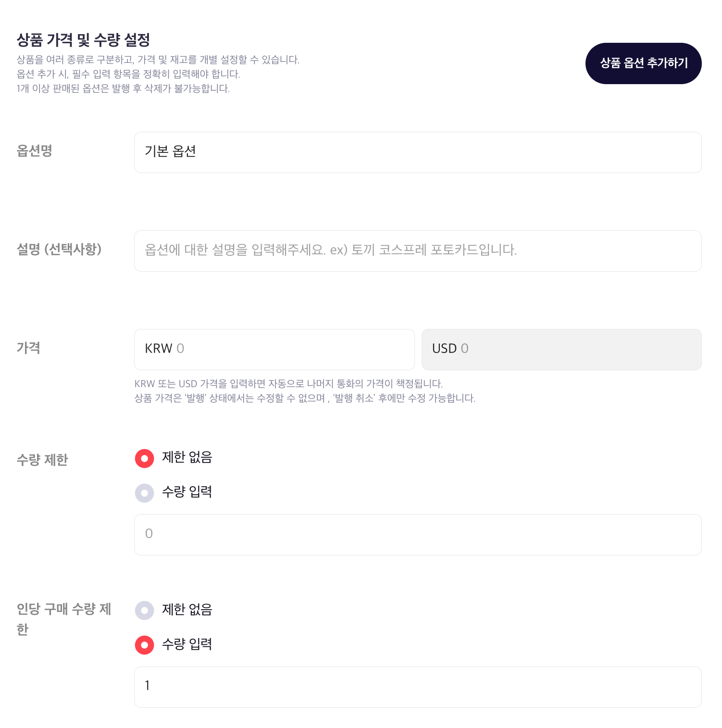Click the selected 제한 없음 radio under 수량 제한

click(144, 458)
